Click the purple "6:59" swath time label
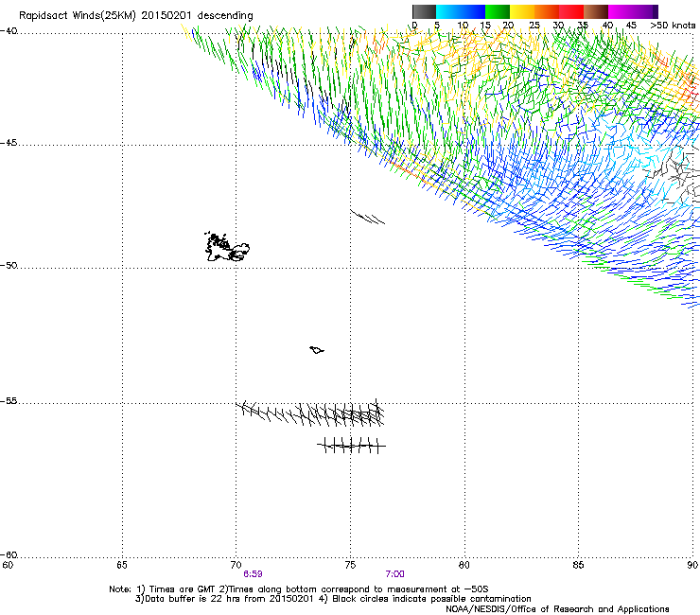The height and width of the screenshot is (615, 700). (x=253, y=574)
